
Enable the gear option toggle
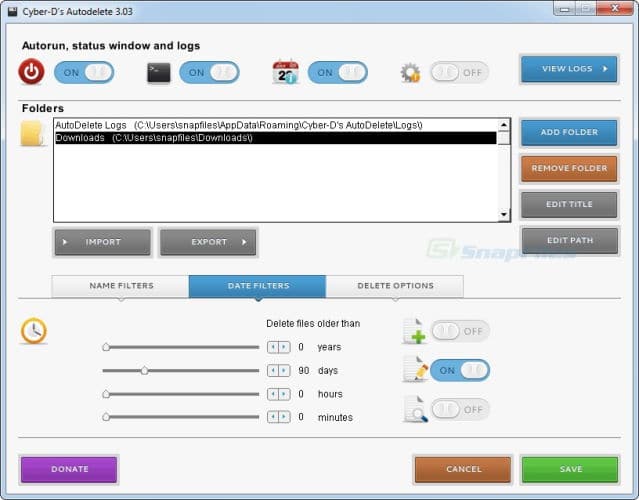coord(460,73)
